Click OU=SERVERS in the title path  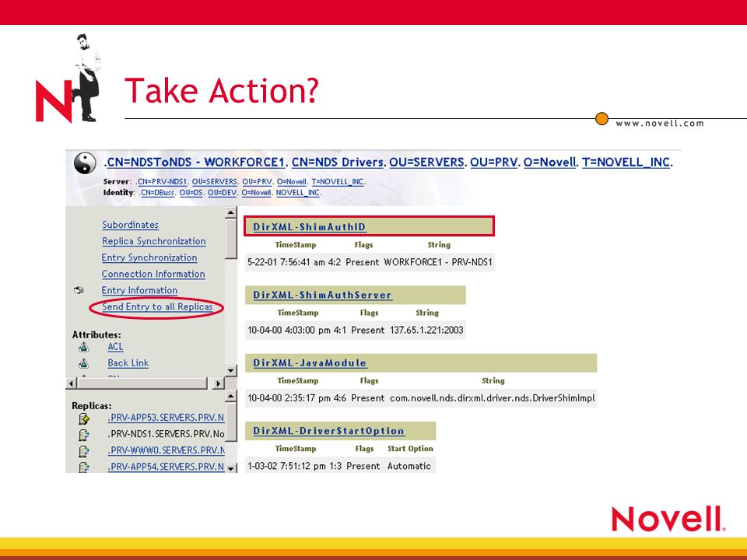[426, 163]
